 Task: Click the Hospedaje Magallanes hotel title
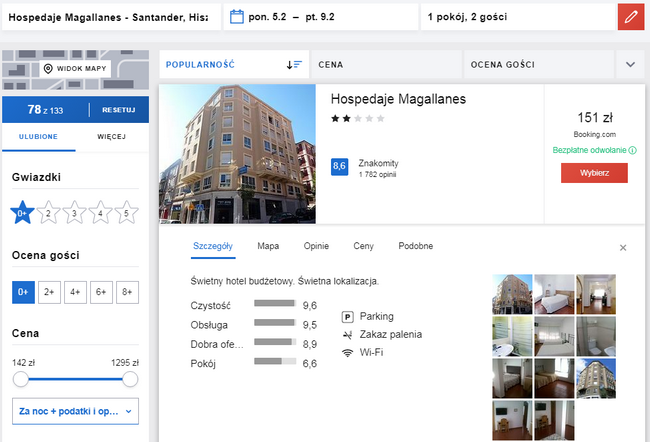(398, 99)
